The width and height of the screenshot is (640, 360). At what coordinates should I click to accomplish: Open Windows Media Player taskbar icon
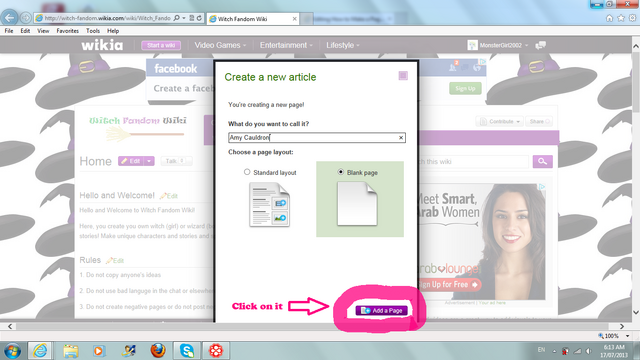98,351
